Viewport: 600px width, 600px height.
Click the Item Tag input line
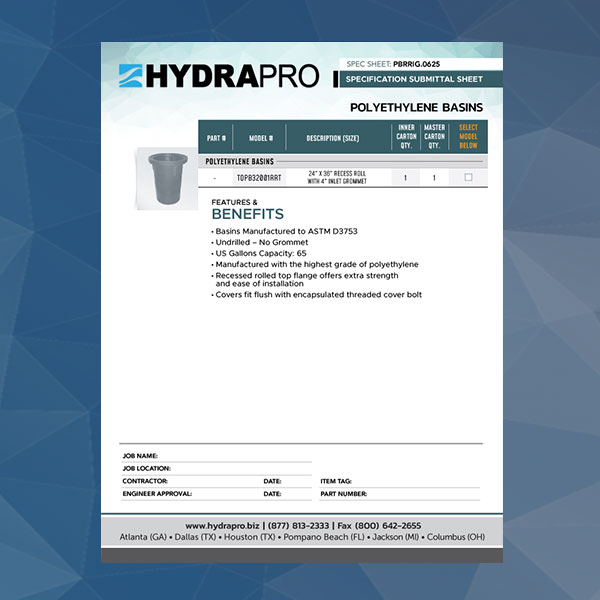[x=400, y=481]
